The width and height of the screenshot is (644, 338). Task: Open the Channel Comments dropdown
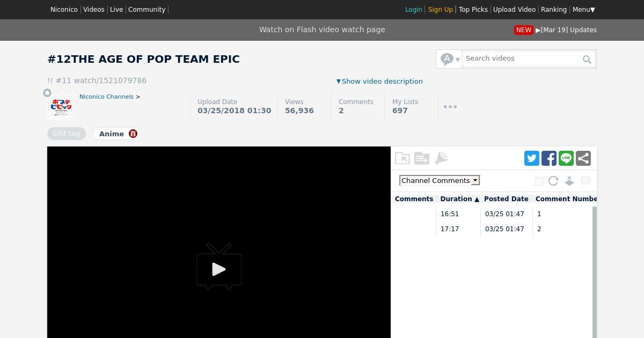pos(440,180)
